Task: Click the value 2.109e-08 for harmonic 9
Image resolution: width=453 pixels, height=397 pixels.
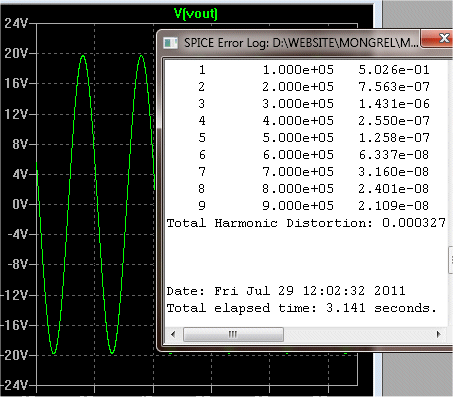Action: click(x=394, y=206)
